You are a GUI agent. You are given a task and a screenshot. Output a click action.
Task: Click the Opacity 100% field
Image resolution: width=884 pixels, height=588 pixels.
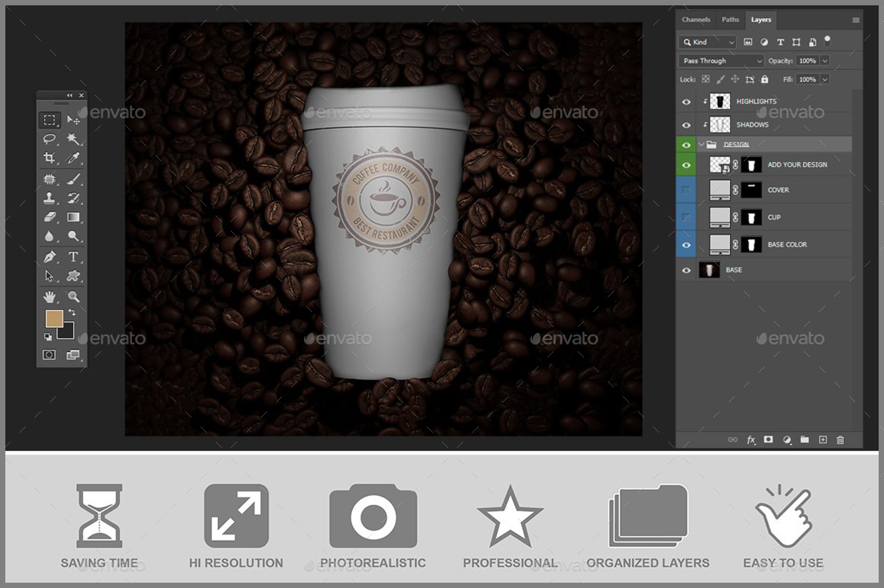pyautogui.click(x=808, y=61)
